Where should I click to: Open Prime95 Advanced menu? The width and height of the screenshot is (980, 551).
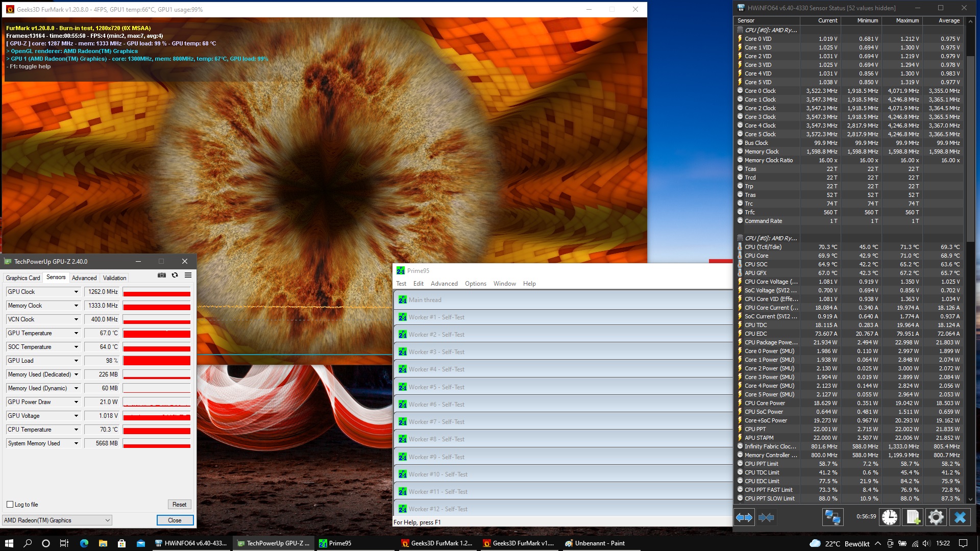point(444,284)
